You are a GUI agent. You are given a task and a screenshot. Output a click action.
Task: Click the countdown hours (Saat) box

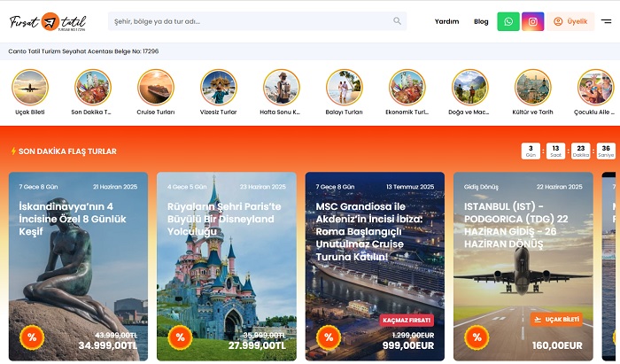pos(555,151)
